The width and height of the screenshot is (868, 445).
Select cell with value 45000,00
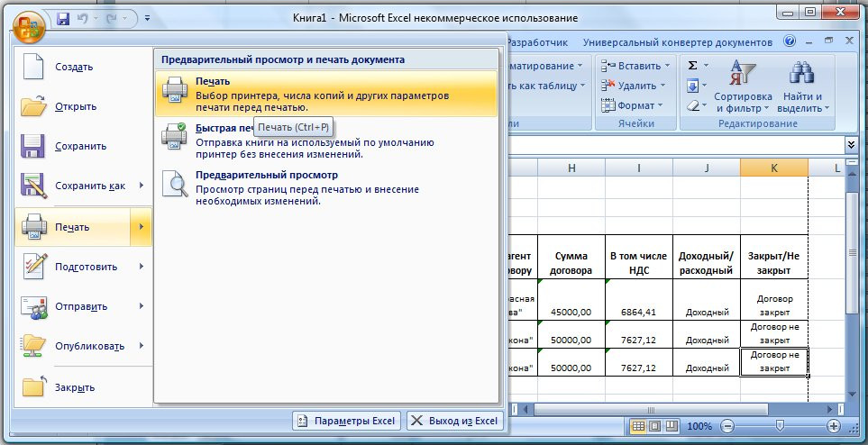tap(571, 299)
